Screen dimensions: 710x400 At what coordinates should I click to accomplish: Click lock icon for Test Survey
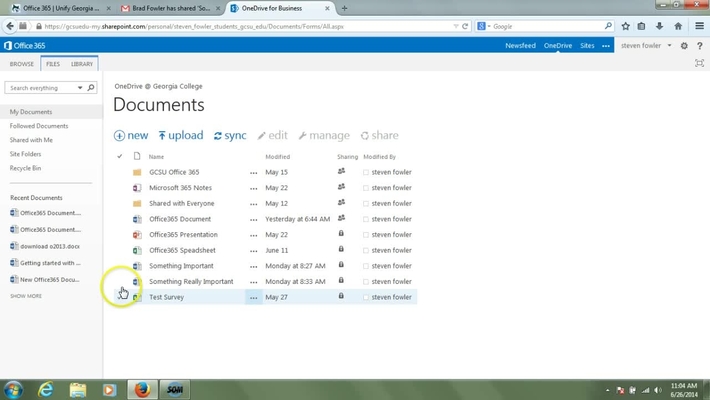click(341, 296)
